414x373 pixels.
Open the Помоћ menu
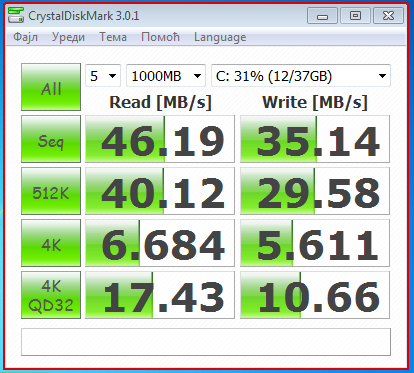click(160, 37)
